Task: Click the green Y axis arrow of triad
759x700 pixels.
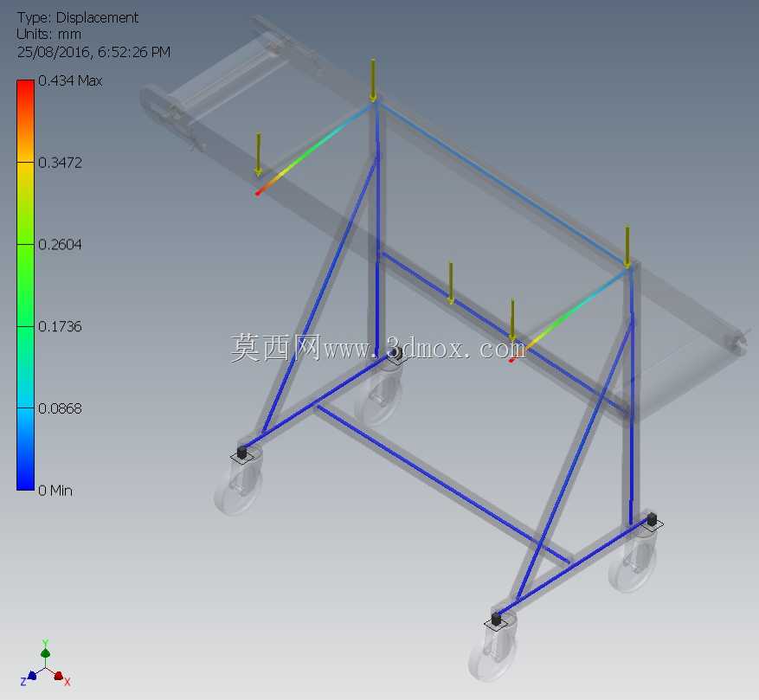Action: (46, 652)
